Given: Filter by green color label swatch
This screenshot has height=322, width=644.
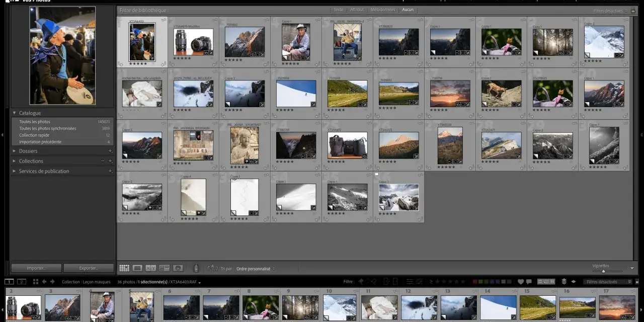Looking at the screenshot, I should [x=486, y=282].
